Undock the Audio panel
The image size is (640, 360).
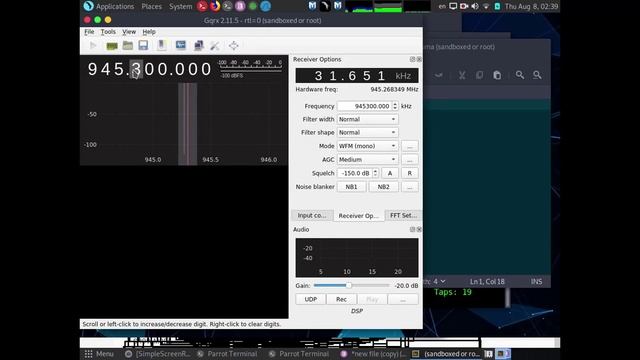412,229
